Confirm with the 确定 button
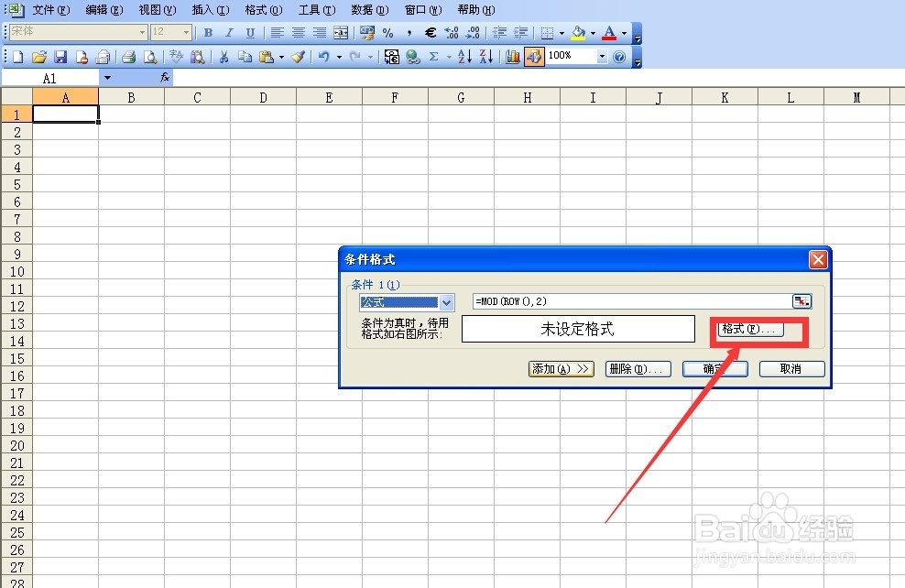This screenshot has height=588, width=905. [x=715, y=369]
